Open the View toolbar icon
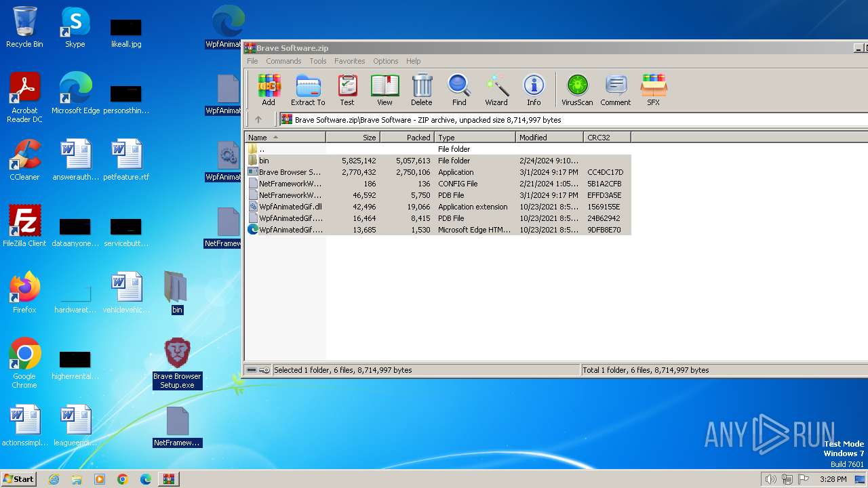The image size is (868, 488). tap(384, 90)
